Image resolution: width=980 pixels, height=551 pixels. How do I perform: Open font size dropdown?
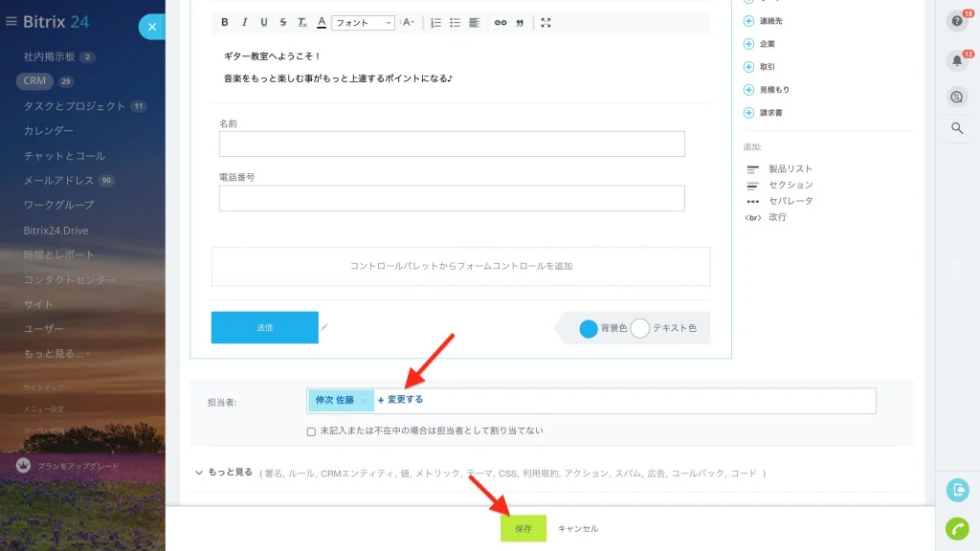408,23
